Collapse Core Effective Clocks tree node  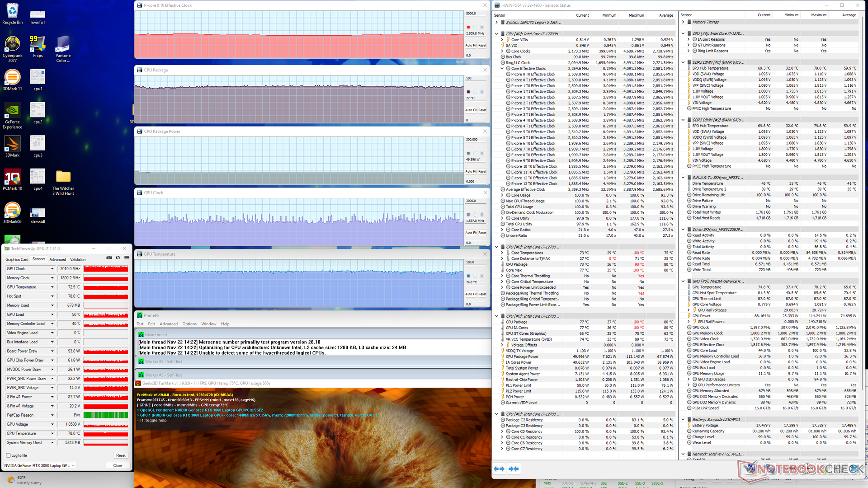[x=502, y=69]
